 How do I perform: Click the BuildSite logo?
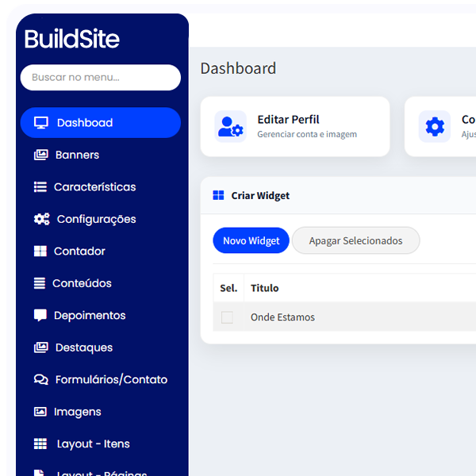point(72,39)
